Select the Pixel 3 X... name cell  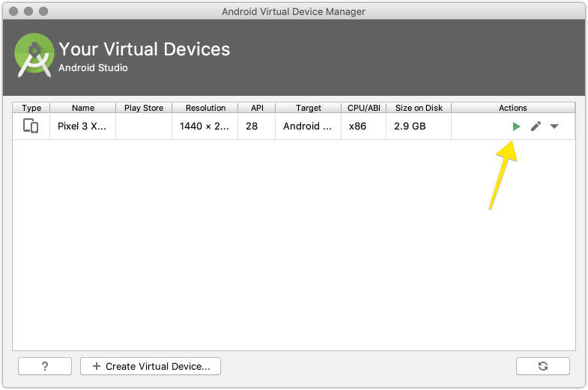click(83, 127)
